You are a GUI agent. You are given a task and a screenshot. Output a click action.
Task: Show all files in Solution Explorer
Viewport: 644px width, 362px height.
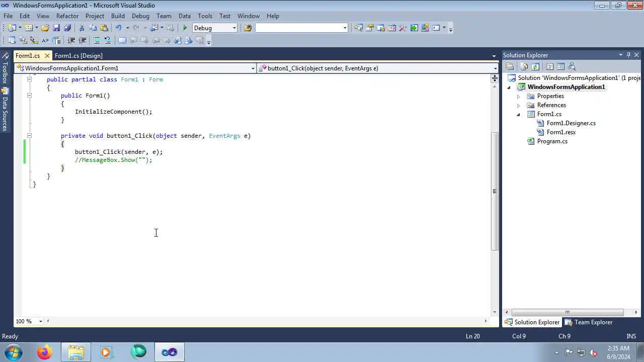click(524, 66)
